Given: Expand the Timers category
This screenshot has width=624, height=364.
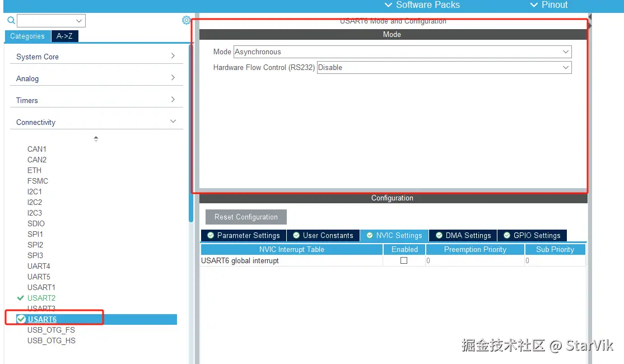Looking at the screenshot, I should [x=173, y=100].
